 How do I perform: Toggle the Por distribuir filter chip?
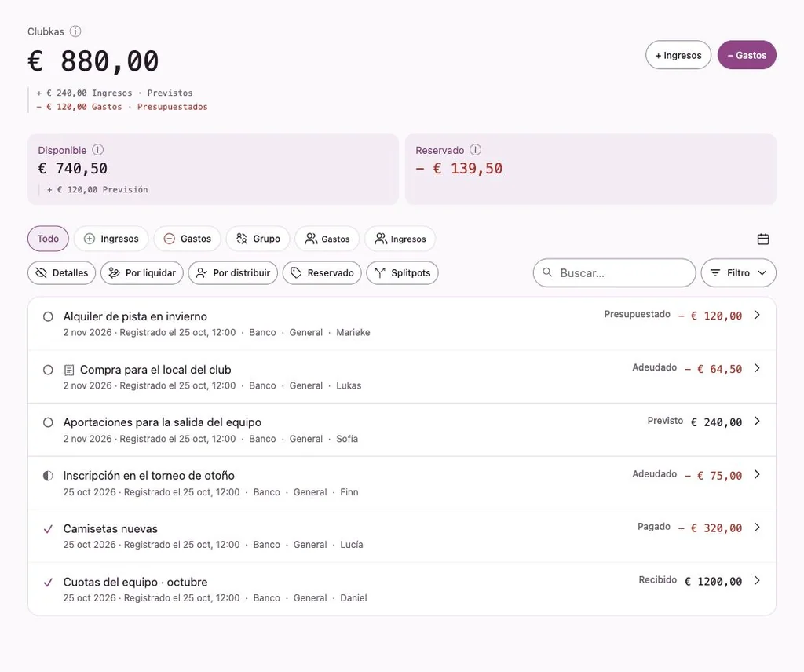[232, 272]
